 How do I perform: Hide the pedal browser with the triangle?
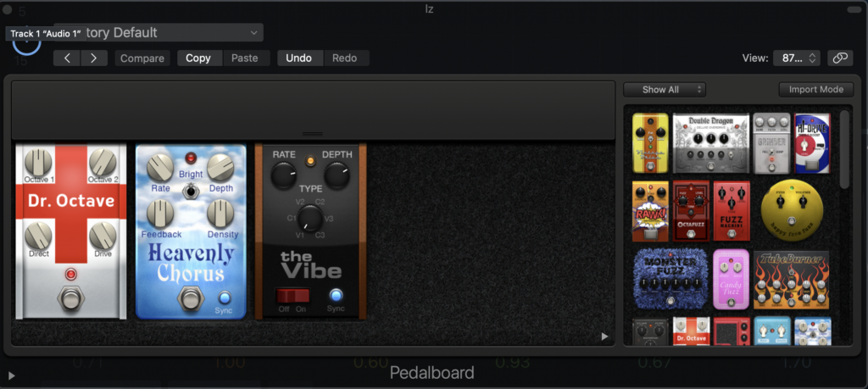click(604, 336)
